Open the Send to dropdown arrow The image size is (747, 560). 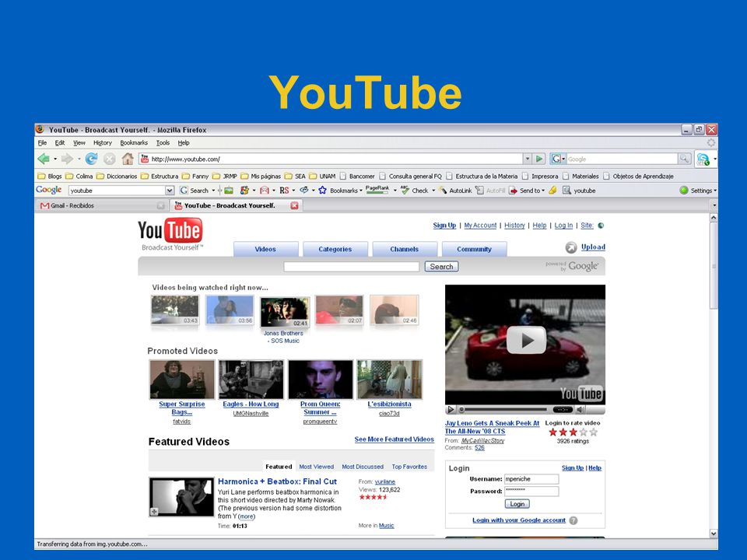[x=543, y=191]
